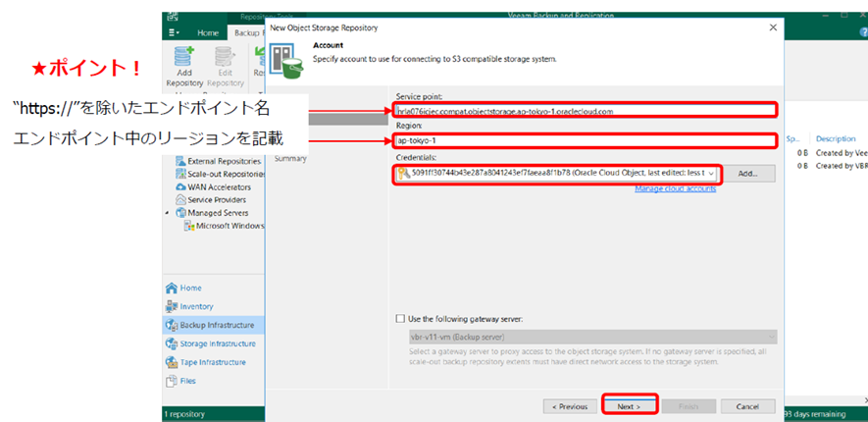The width and height of the screenshot is (868, 422).
Task: Select Managed Servers icon in tree
Action: tap(180, 213)
